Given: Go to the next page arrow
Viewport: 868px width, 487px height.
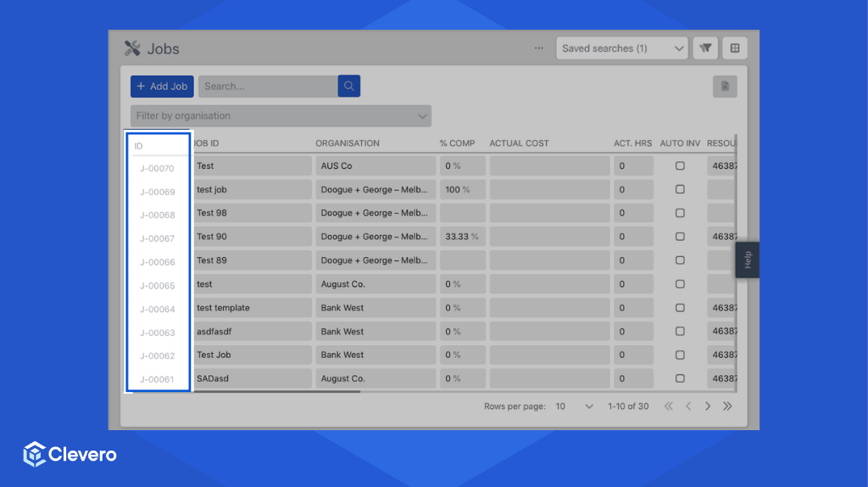Looking at the screenshot, I should (x=708, y=406).
